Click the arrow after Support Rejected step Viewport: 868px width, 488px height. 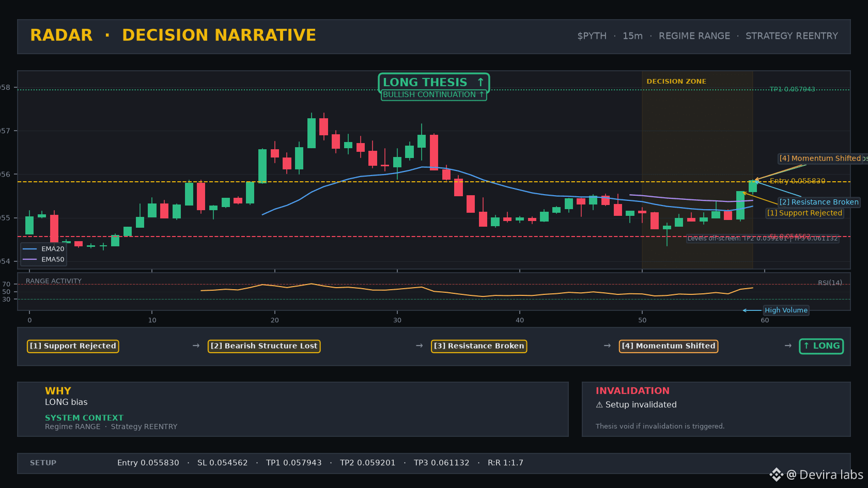click(196, 345)
